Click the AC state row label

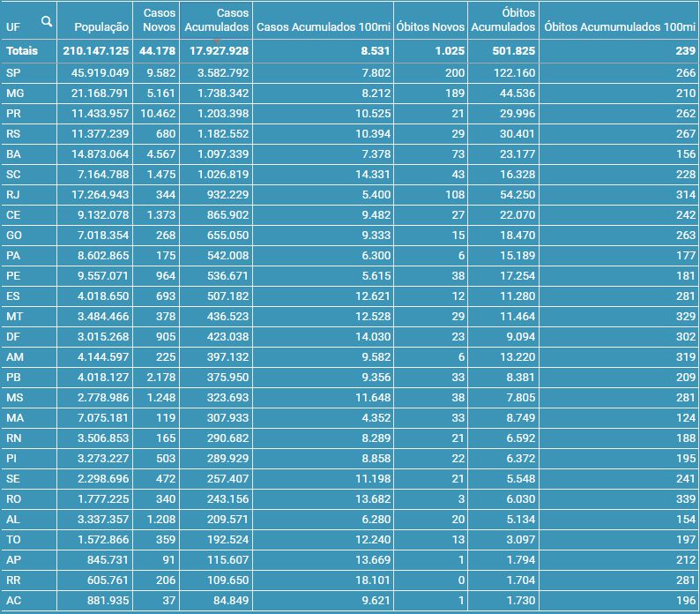click(x=13, y=601)
